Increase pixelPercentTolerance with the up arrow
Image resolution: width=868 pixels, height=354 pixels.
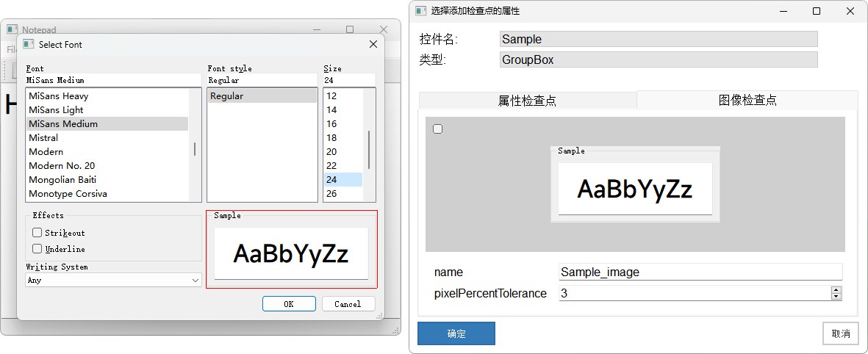pos(836,290)
